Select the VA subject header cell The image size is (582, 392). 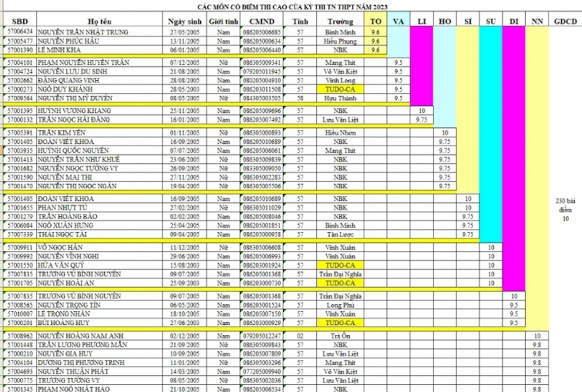398,23
